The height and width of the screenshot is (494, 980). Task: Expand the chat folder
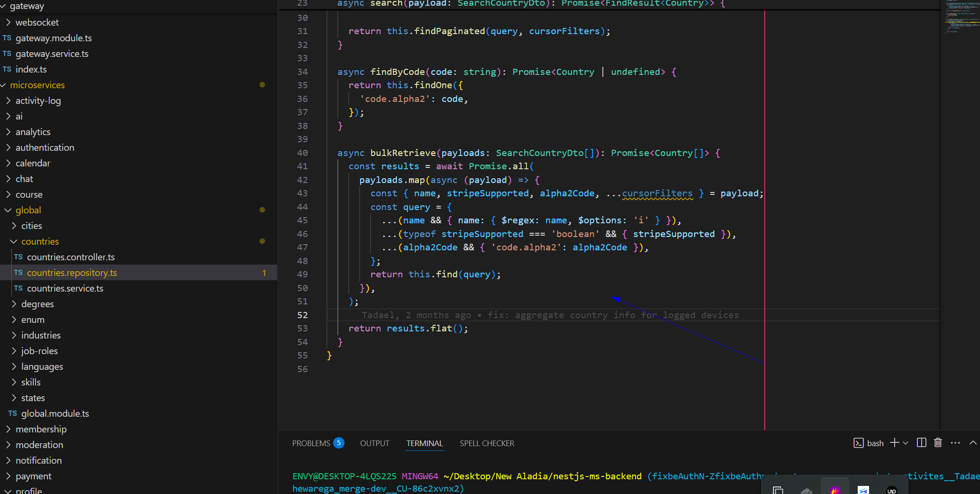(x=24, y=179)
